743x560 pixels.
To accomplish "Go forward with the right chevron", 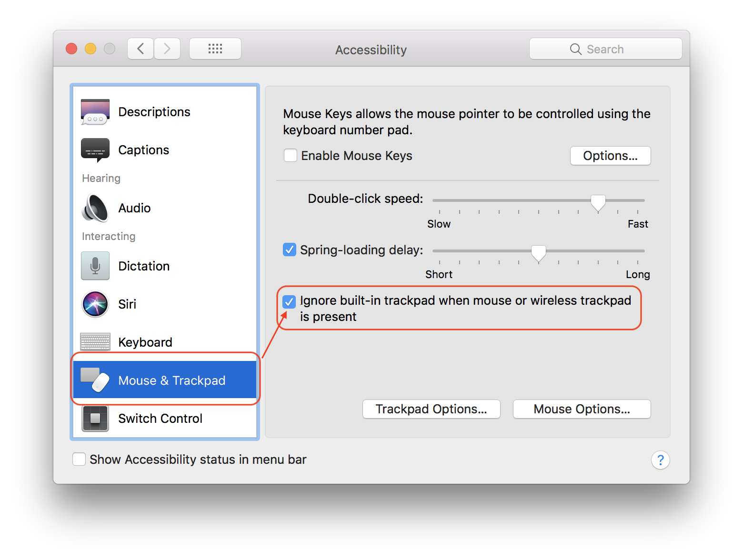I will 167,49.
